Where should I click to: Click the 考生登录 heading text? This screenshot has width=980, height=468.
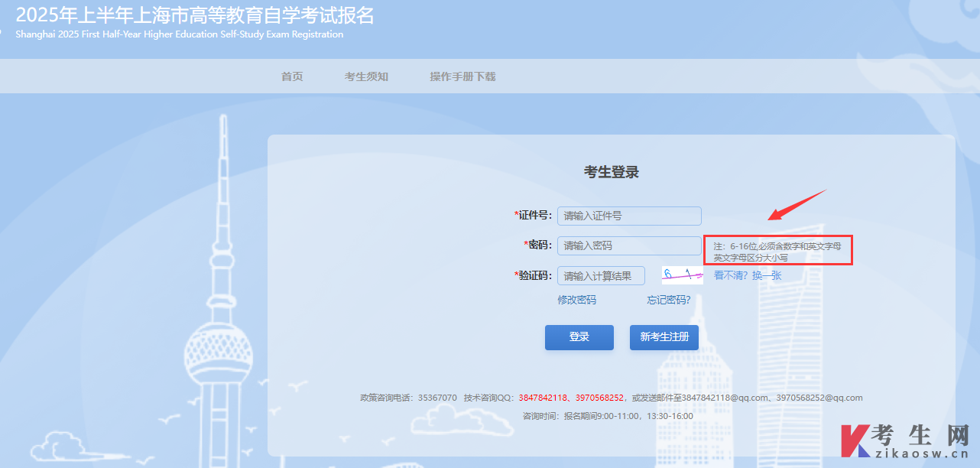coord(612,172)
